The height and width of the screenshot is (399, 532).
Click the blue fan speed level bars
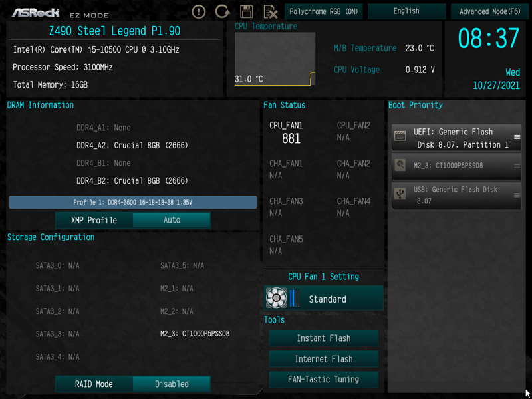click(x=295, y=298)
